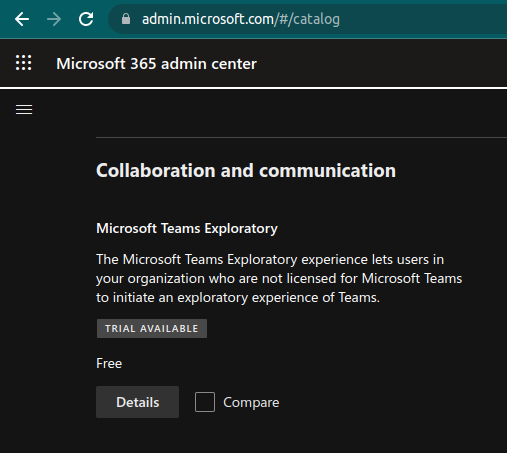Click the Compare label text
507x453 pixels.
click(251, 402)
